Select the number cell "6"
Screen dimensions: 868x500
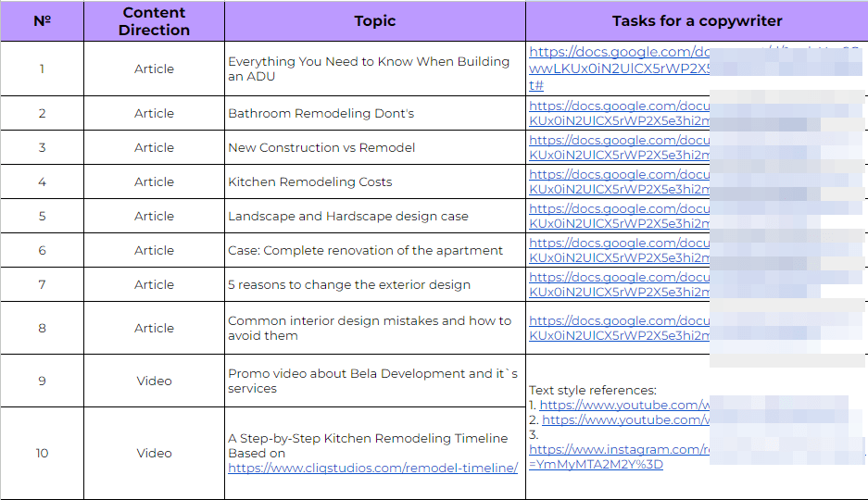(42, 251)
